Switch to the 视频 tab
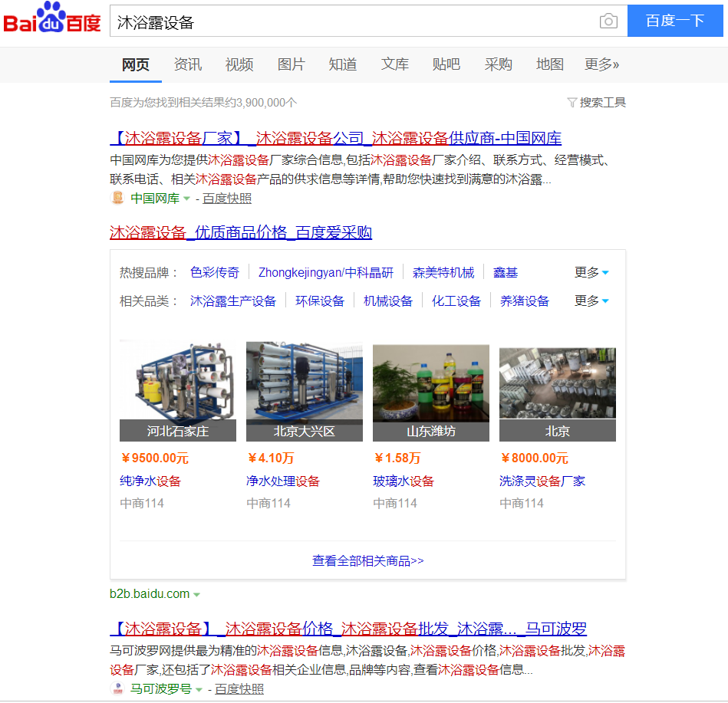728x703 pixels. 239,64
